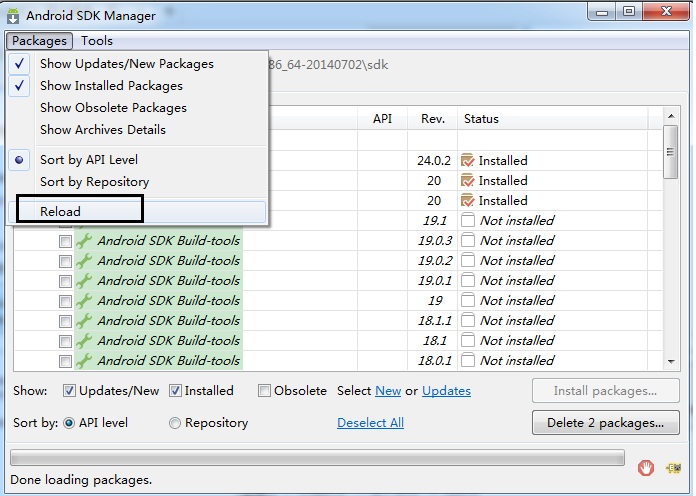Click wrench icon of Build-tools 18.1.1
This screenshot has height=496, width=696.
pyautogui.click(x=84, y=321)
